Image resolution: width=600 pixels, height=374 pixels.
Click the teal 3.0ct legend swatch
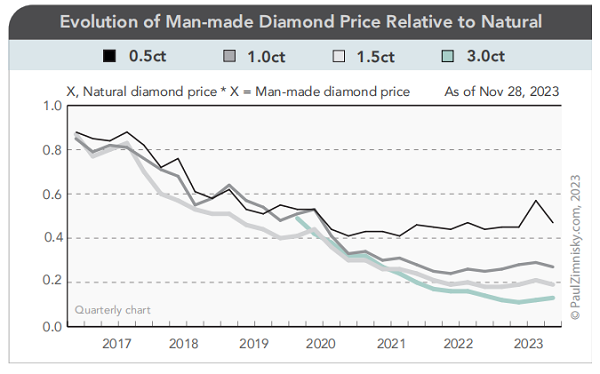[x=448, y=56]
